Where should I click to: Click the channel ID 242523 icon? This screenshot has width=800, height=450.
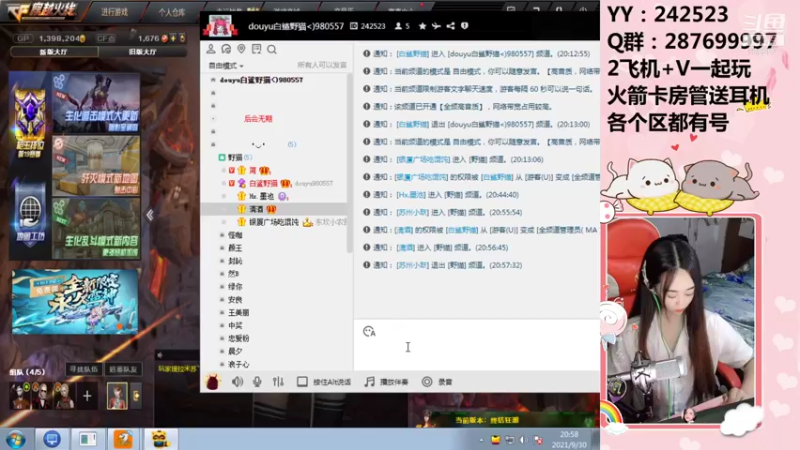[354, 26]
